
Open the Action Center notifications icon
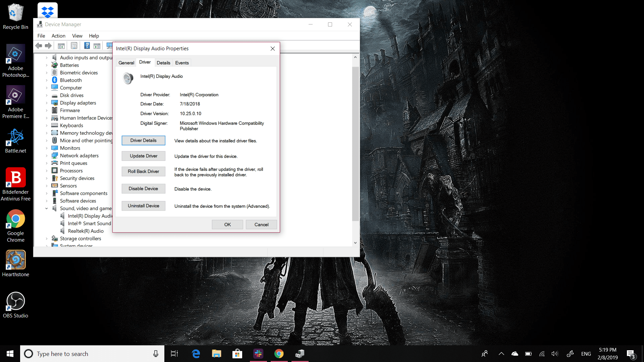pyautogui.click(x=631, y=354)
